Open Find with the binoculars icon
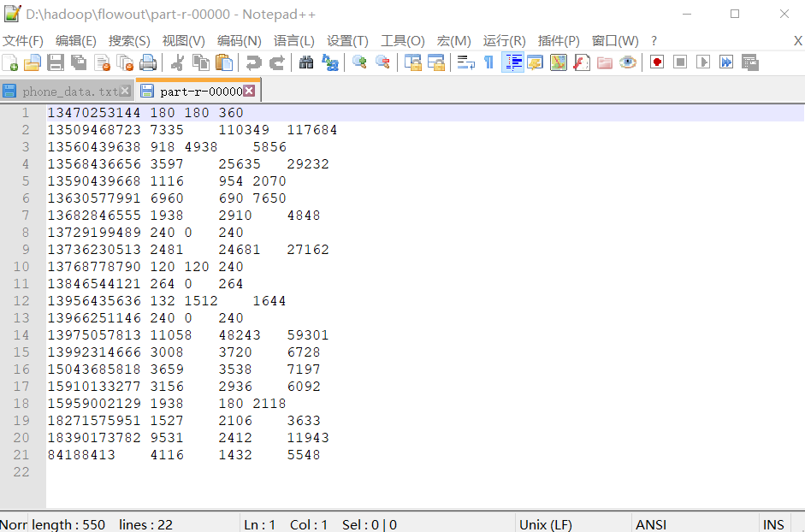 pos(306,62)
